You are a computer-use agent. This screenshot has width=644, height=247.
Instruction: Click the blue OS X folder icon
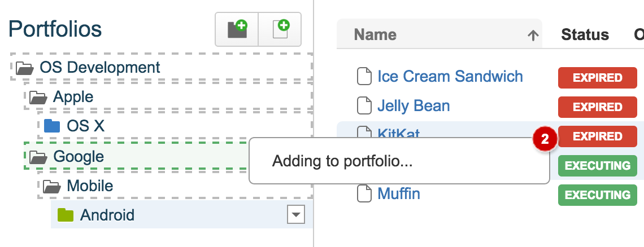[52, 126]
